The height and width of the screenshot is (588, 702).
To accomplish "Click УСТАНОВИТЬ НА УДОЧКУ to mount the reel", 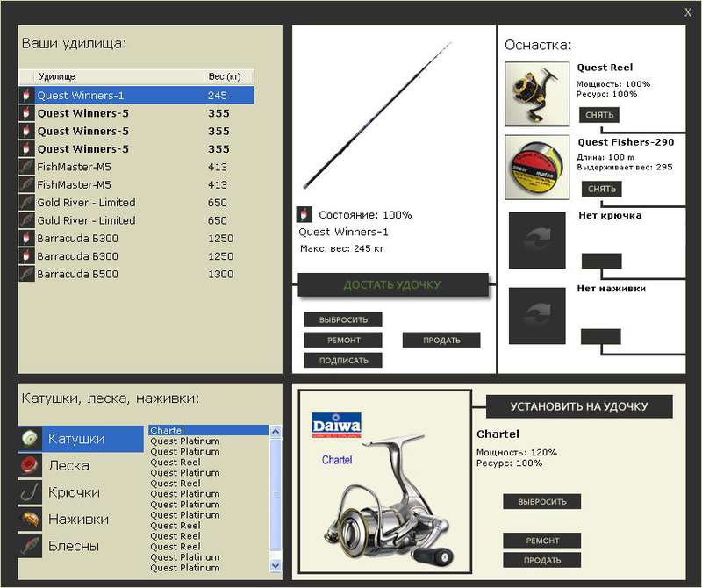I will point(579,406).
